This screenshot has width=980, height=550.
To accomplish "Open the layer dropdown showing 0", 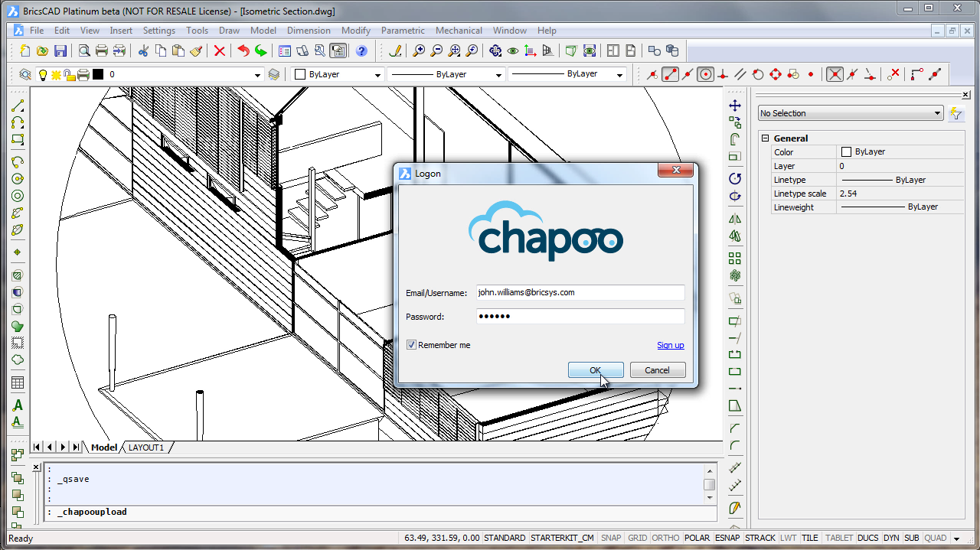I will coord(258,75).
